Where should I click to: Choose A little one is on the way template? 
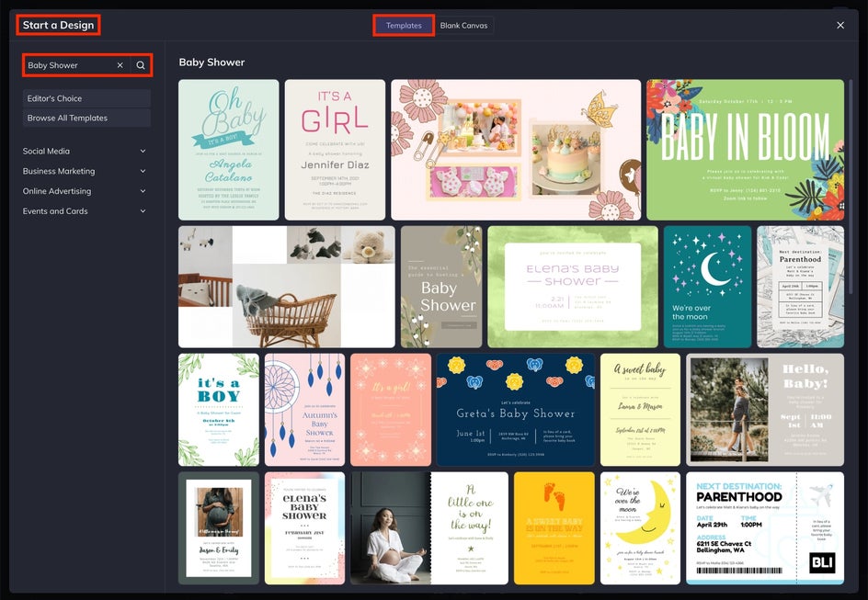429,528
